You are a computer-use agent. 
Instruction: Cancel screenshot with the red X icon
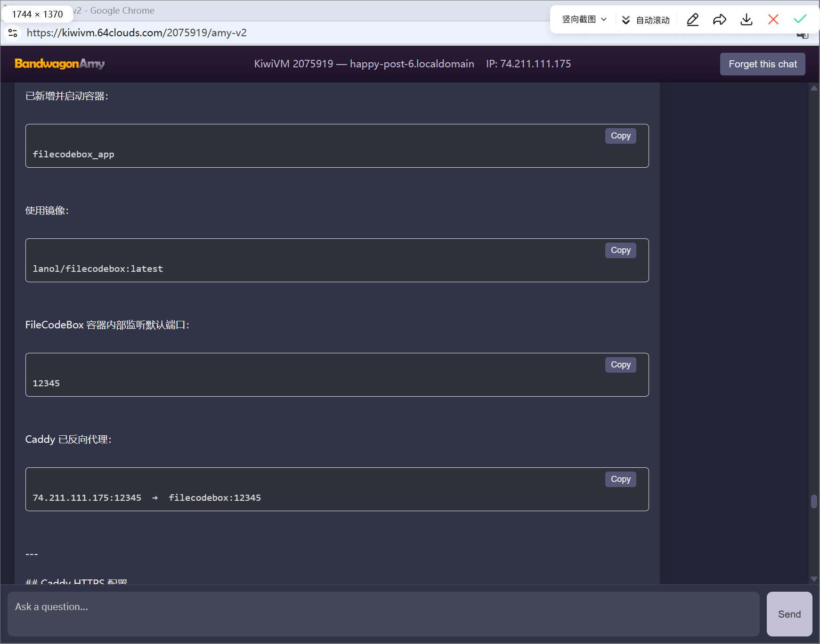point(773,19)
